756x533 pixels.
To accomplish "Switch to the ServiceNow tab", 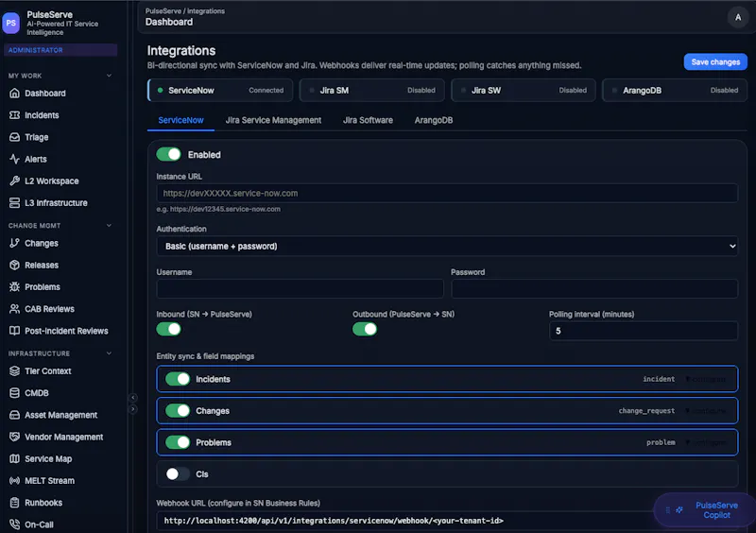I will click(180, 120).
